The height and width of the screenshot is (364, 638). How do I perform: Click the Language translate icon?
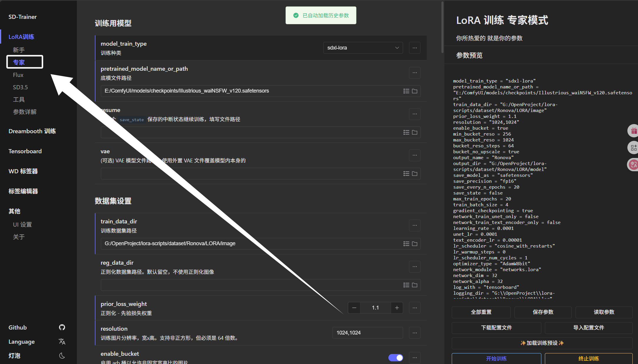coord(62,341)
